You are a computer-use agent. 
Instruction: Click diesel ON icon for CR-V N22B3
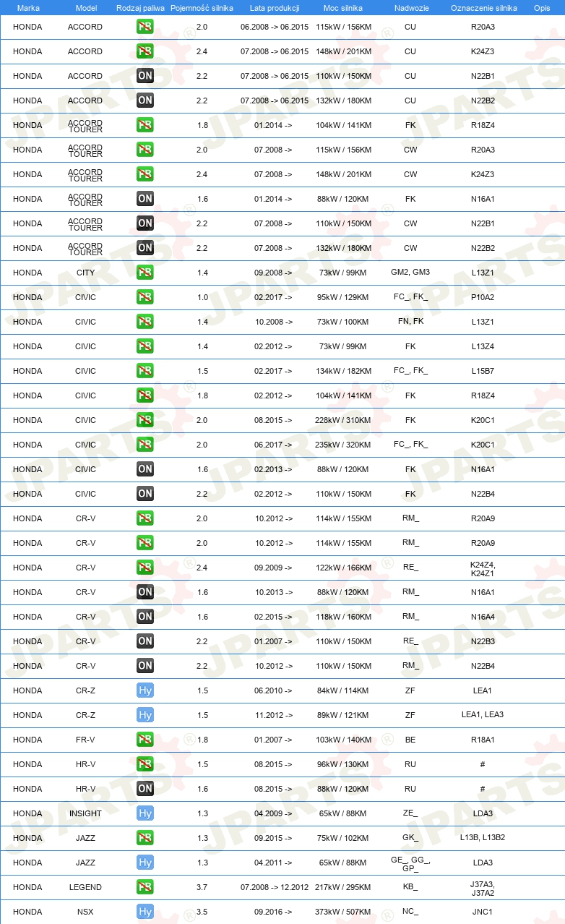[145, 641]
